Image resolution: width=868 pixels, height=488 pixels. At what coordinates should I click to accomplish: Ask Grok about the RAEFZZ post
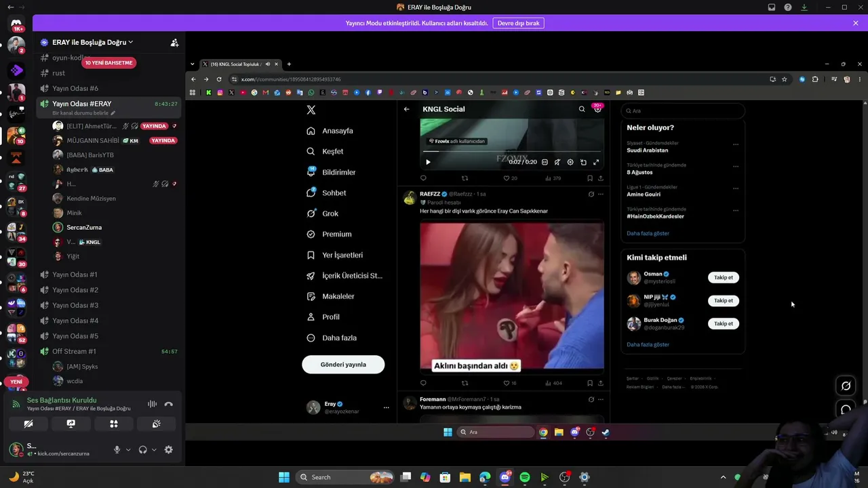[591, 194]
